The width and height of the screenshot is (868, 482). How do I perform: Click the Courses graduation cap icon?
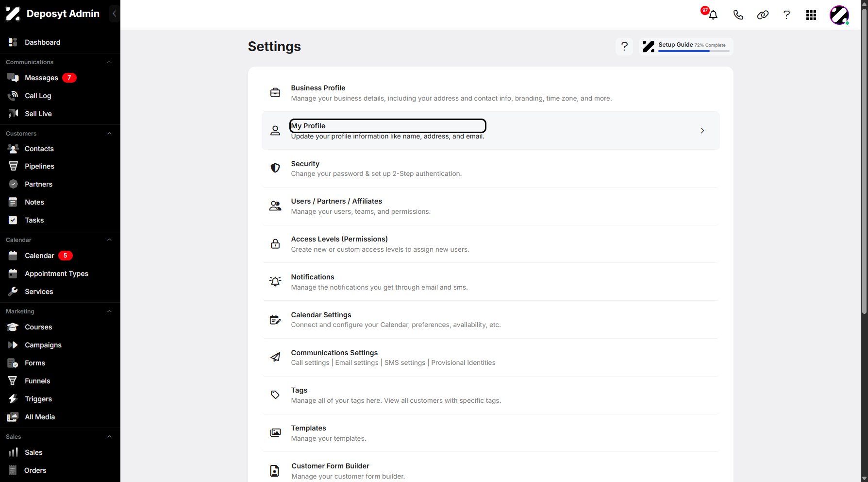[x=13, y=327]
